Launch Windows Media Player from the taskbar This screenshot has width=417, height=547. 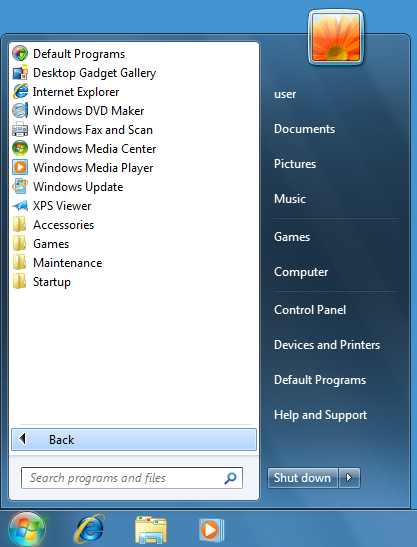pyautogui.click(x=211, y=531)
